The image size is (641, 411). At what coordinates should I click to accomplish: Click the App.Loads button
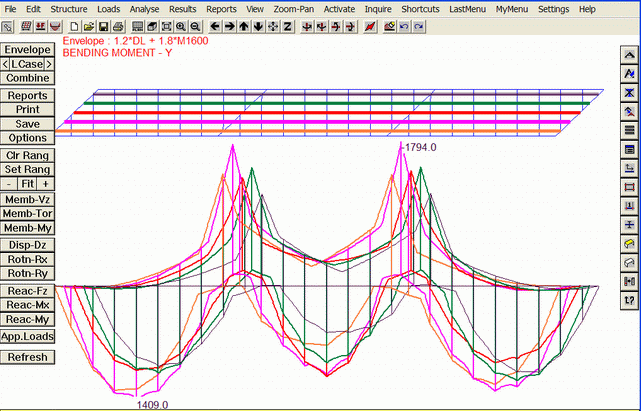pos(27,337)
